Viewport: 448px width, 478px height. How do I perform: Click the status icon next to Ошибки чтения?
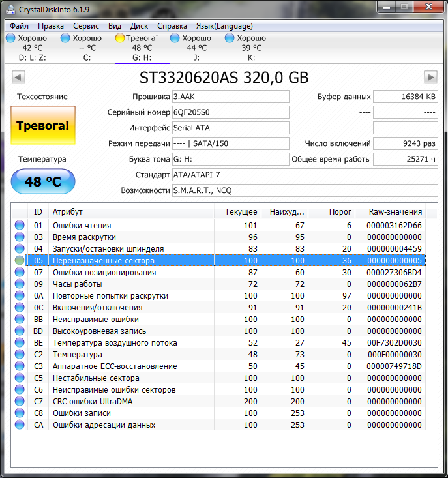point(20,226)
